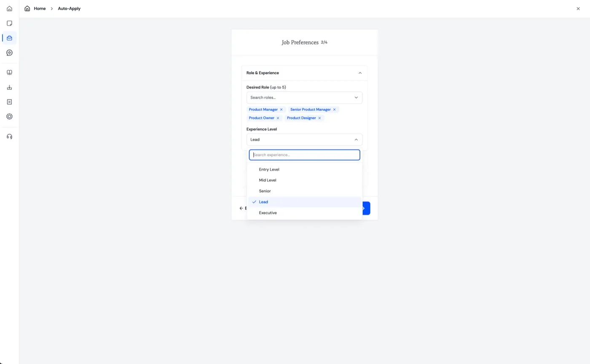
Task: Remove the Senior Product Manager tag
Action: (334, 110)
